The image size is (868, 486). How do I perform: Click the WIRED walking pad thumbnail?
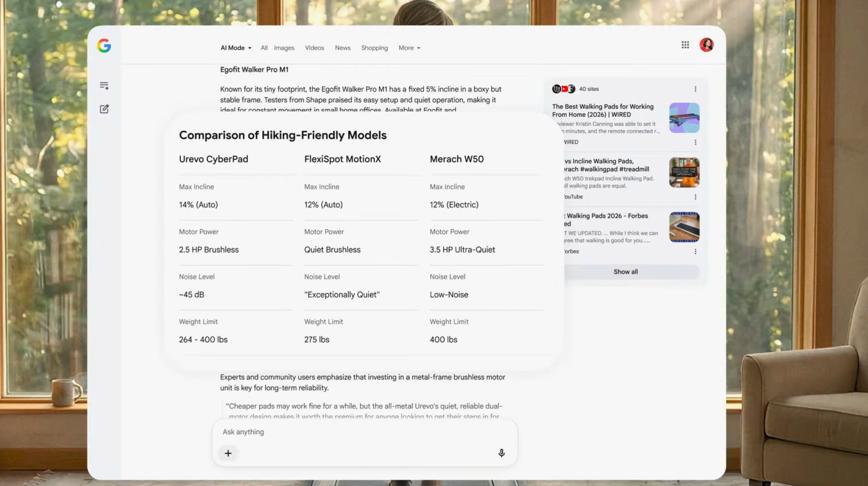(684, 118)
